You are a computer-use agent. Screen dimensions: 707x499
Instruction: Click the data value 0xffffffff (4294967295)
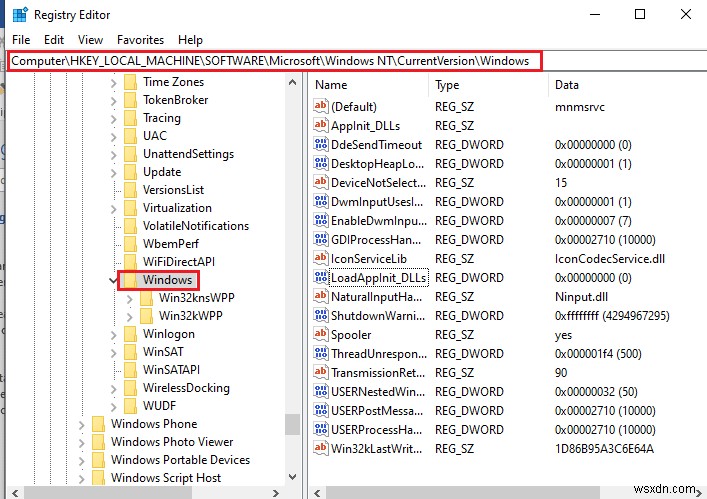coord(612,316)
